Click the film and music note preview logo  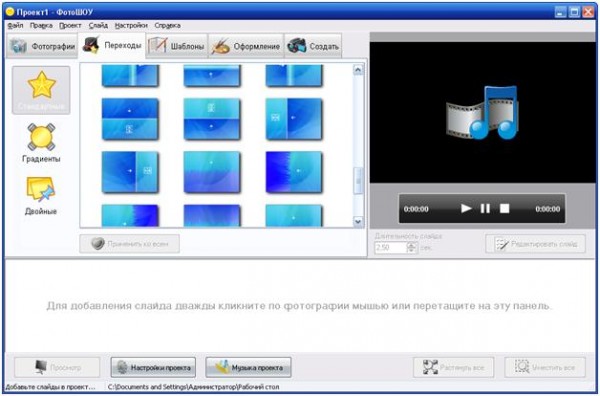(x=482, y=112)
